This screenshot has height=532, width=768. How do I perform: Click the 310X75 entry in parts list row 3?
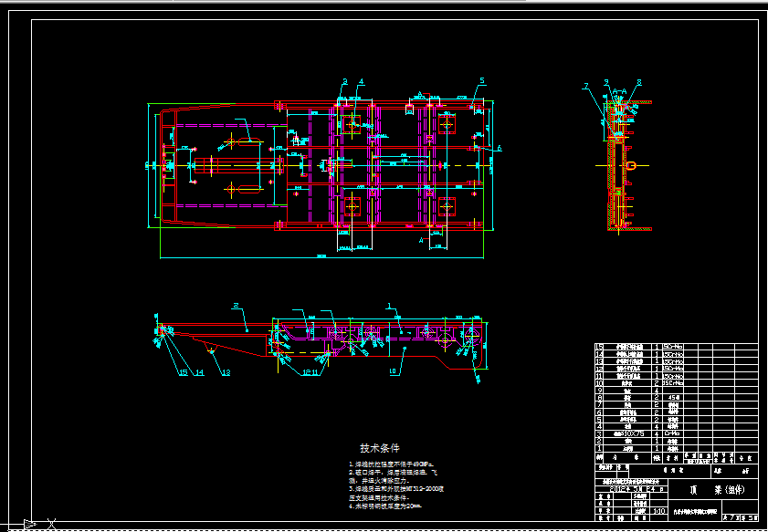[629, 433]
